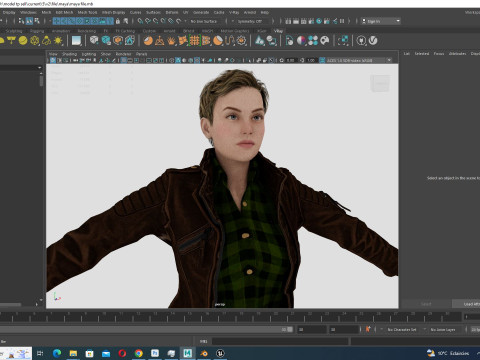
Task: Open Google Chrome from the taskbar
Action: coord(139,353)
